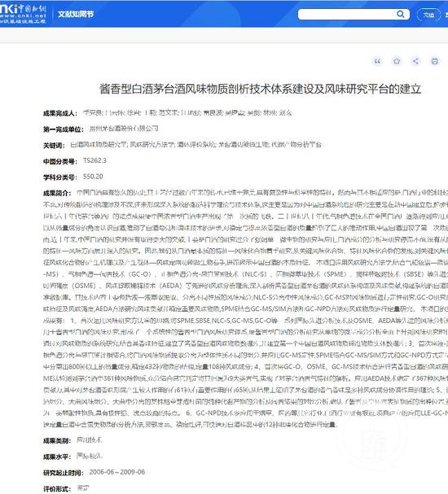
Task: Open keyword 代谢产物分析平台
Action: click(296, 145)
